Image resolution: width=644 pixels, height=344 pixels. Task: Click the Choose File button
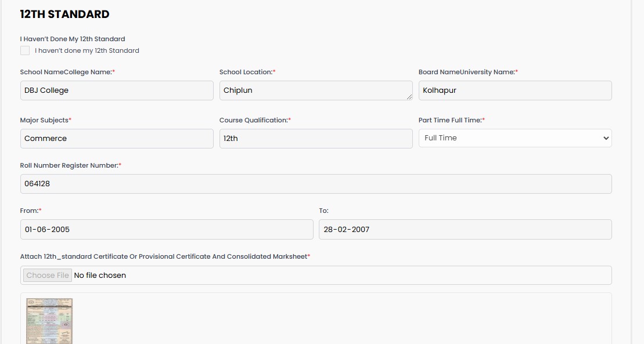click(48, 276)
